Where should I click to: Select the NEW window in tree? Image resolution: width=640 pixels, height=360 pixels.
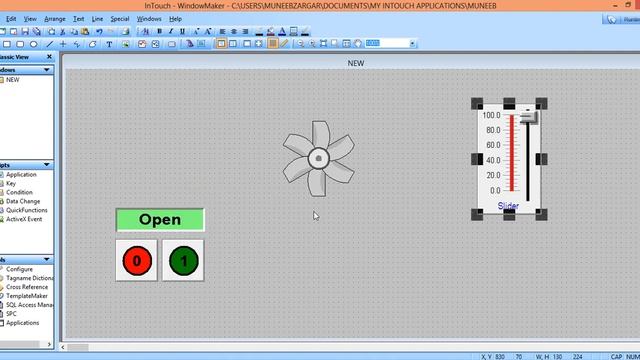click(x=13, y=80)
